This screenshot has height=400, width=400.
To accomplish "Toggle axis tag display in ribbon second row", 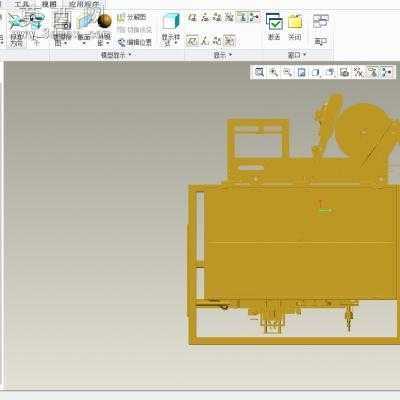I will tap(205, 41).
